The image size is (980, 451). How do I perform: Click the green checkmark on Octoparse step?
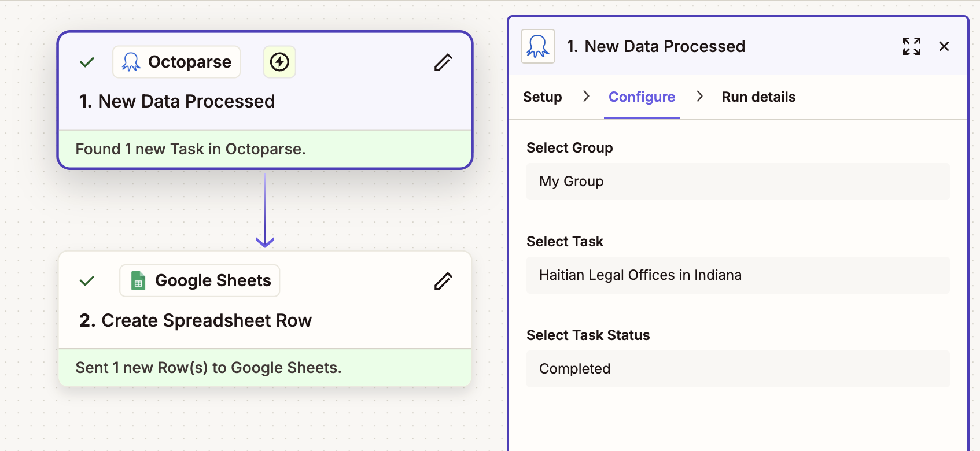click(87, 62)
